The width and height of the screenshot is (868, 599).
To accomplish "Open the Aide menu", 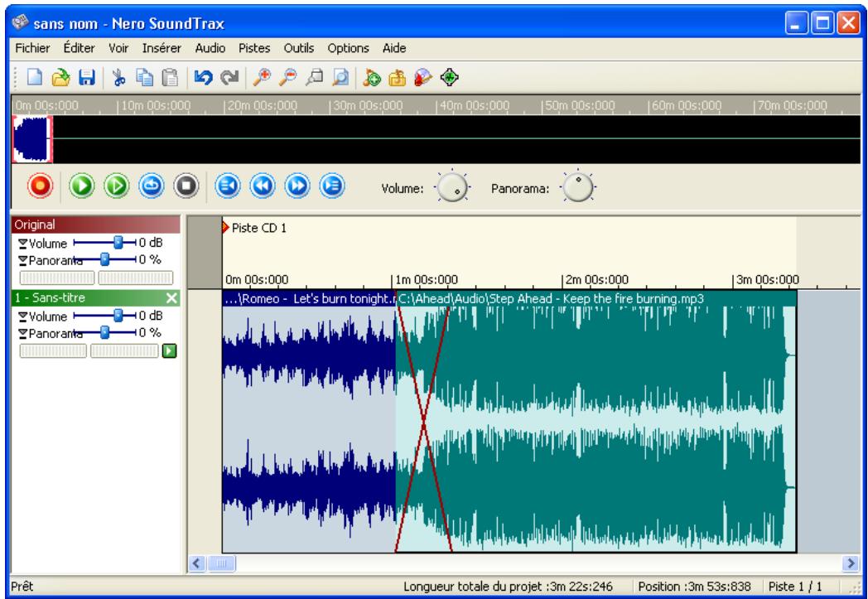I will point(394,48).
